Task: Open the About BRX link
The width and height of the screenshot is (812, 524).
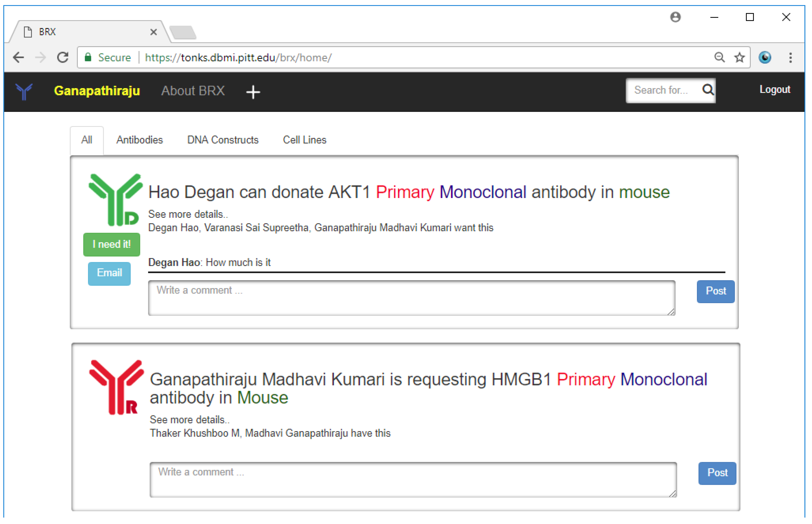Action: coord(193,91)
